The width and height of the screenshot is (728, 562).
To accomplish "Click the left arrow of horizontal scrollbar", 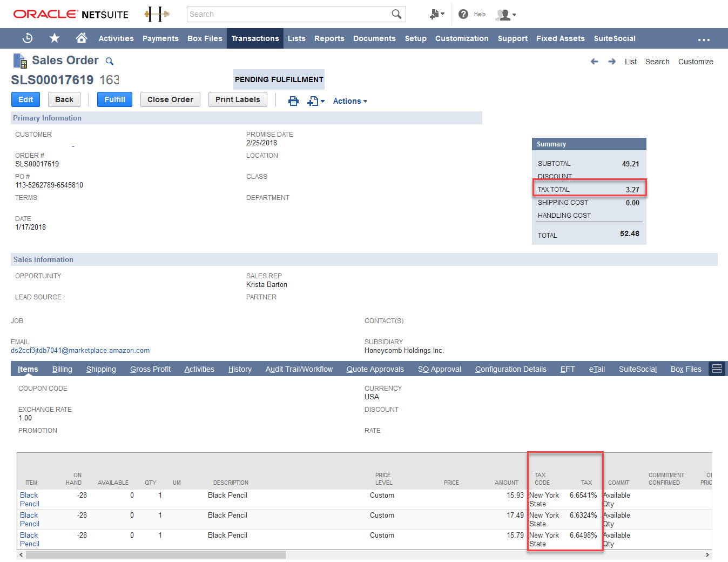I will [21, 554].
